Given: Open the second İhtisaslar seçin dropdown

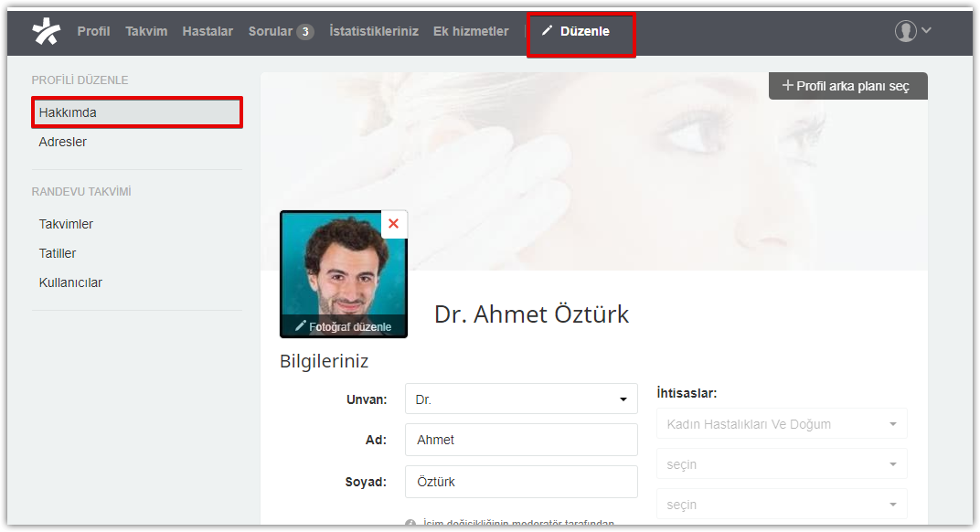Looking at the screenshot, I should pos(782,464).
